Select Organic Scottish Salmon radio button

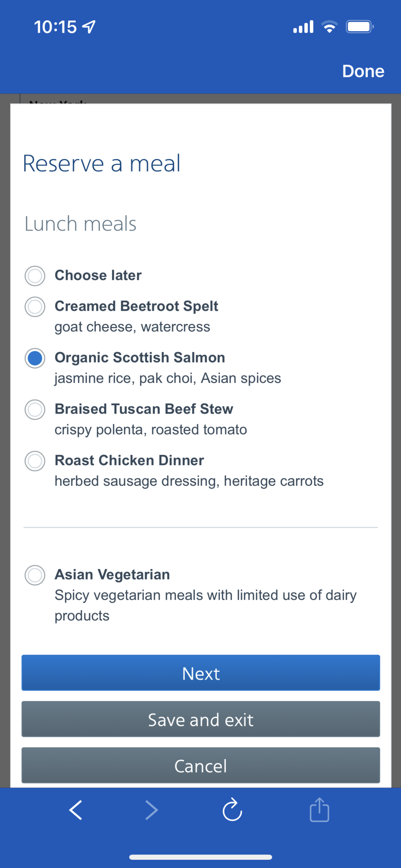click(x=35, y=358)
